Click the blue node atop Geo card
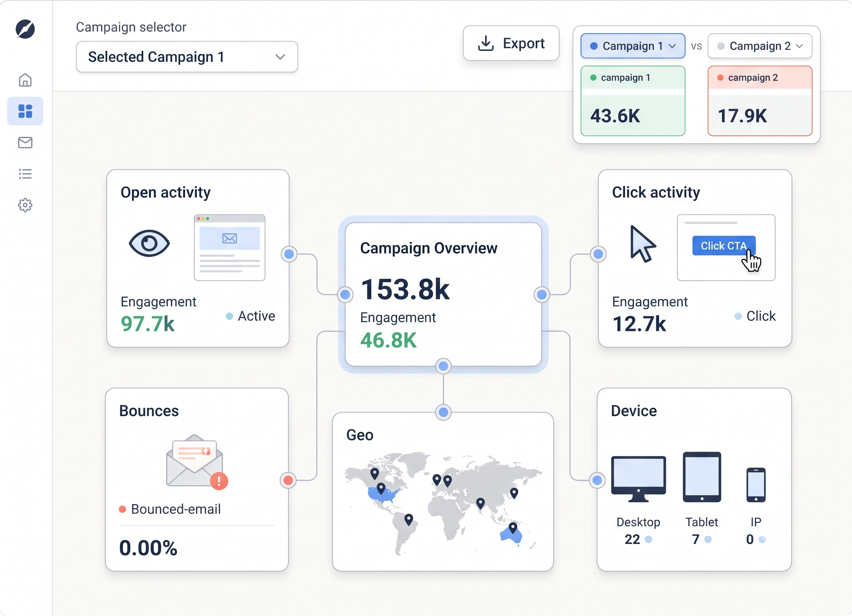Screen dimensions: 852x616 [x=443, y=412]
